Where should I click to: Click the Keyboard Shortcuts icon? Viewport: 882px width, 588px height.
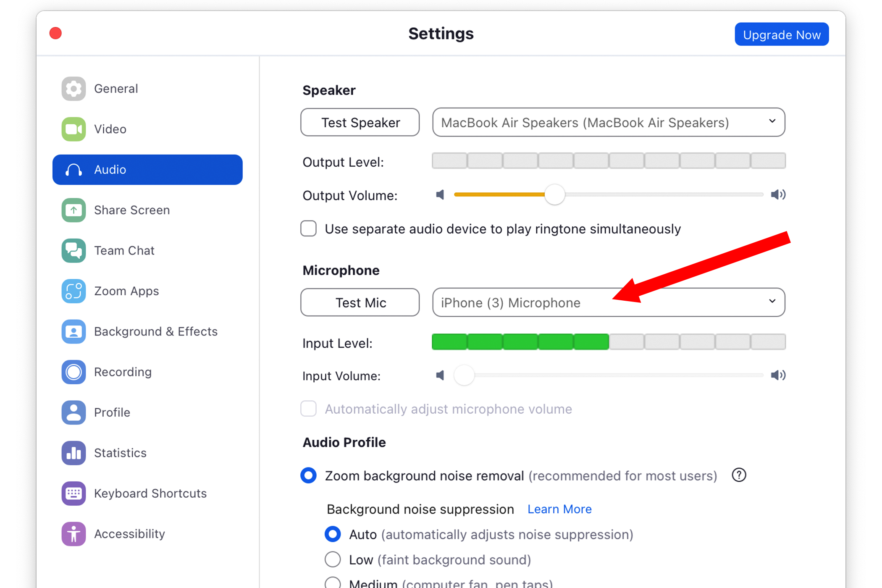73,493
